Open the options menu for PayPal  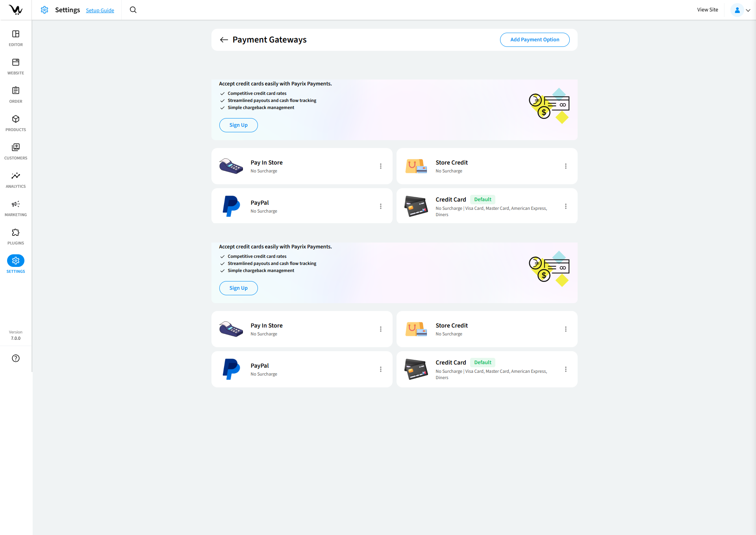coord(380,206)
